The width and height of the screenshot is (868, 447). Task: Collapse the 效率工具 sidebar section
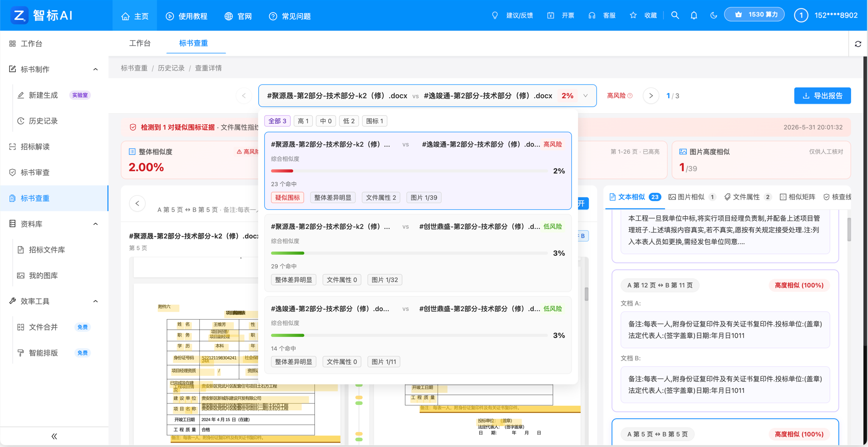pyautogui.click(x=96, y=301)
